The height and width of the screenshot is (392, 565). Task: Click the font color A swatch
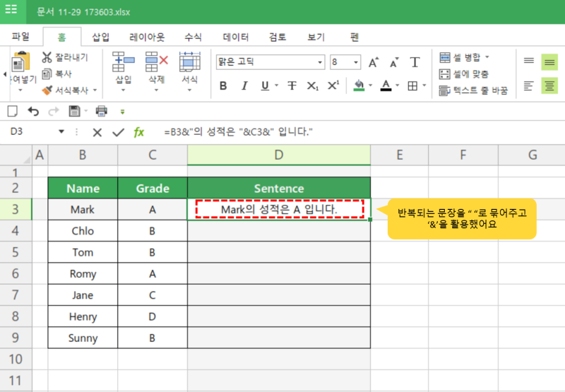pos(386,85)
